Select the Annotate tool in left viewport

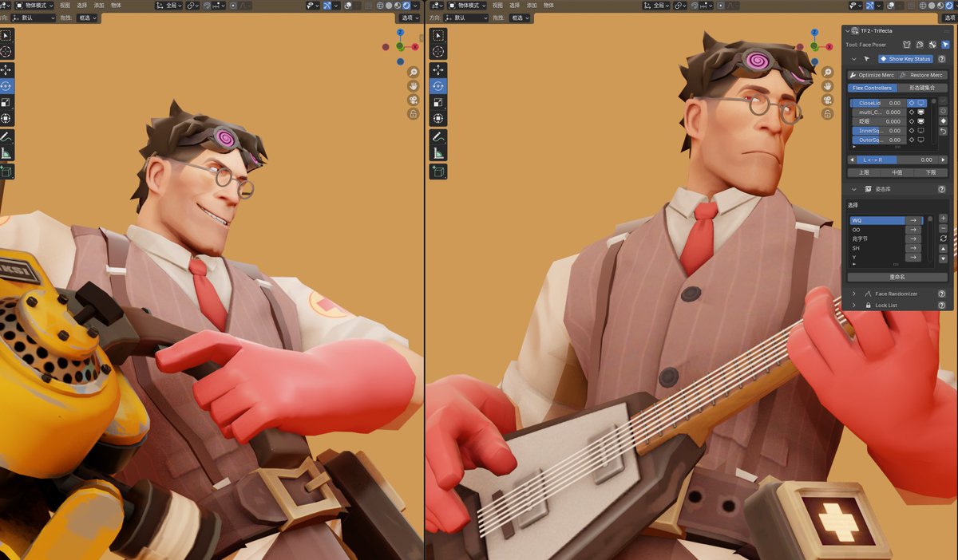click(x=6, y=137)
